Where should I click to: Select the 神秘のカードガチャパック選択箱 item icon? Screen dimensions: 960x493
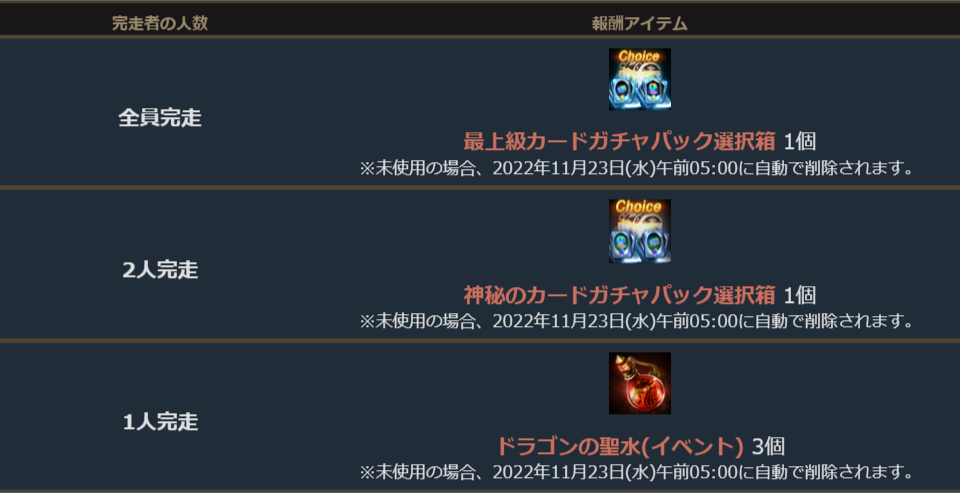(x=640, y=231)
